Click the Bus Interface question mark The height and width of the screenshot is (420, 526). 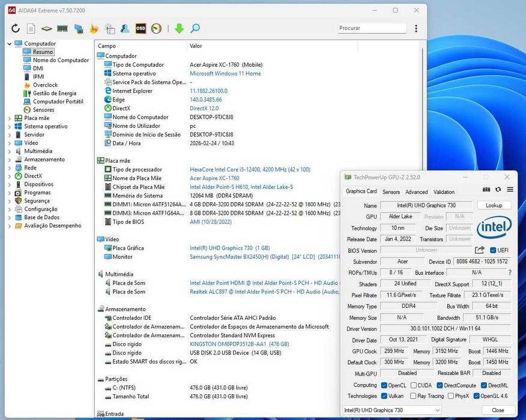click(x=510, y=272)
